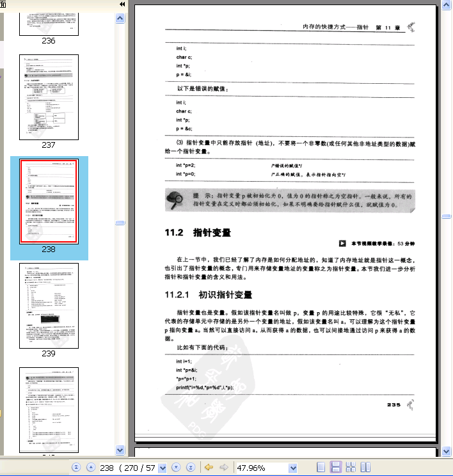Switch to facing pages layout
Viewport: 453px width, 476px height.
(365, 467)
